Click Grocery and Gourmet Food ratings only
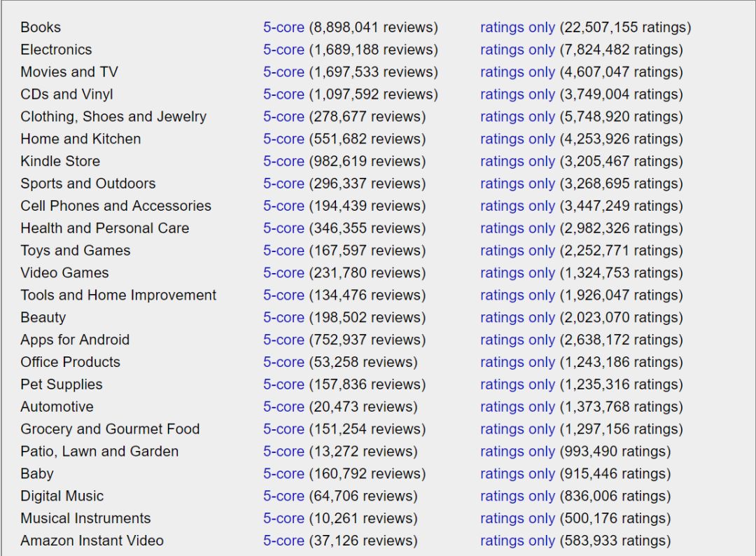This screenshot has width=756, height=556. click(517, 429)
